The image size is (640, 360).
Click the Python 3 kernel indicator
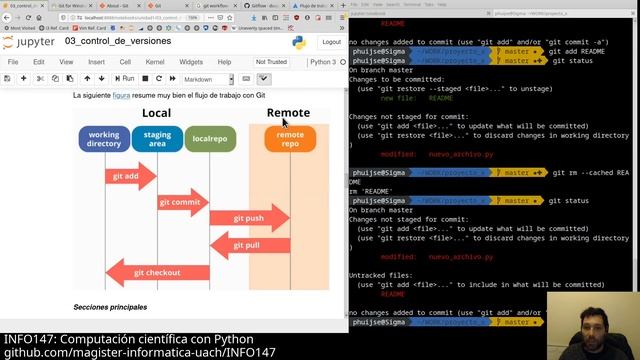click(323, 62)
